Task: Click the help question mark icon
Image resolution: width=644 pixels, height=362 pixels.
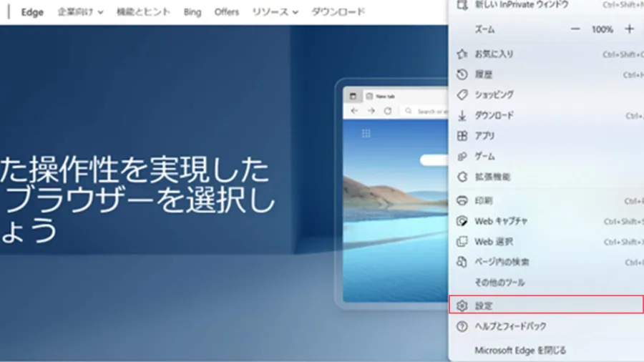Action: coord(462,326)
